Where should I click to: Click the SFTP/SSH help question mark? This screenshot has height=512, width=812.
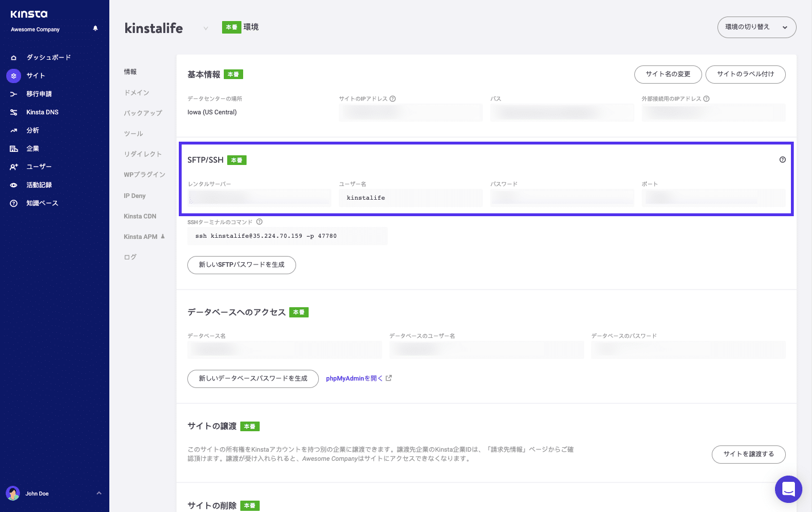pos(782,160)
